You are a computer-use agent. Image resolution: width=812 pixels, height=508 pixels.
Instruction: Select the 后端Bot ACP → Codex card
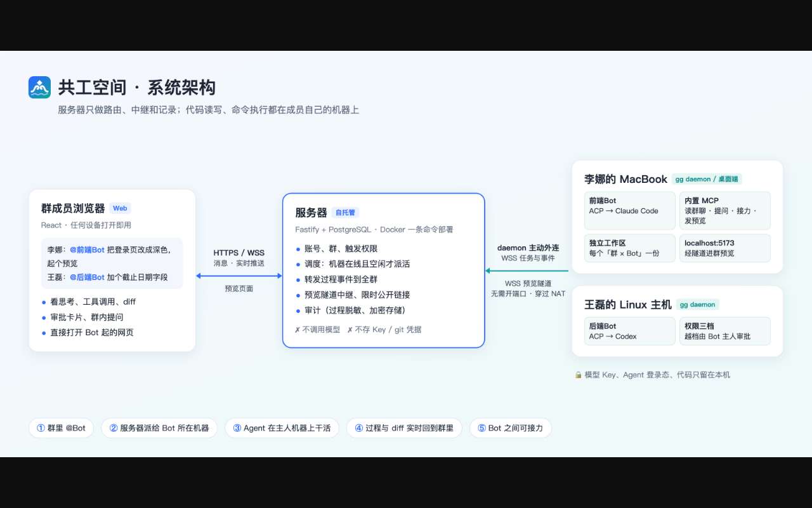[630, 331]
